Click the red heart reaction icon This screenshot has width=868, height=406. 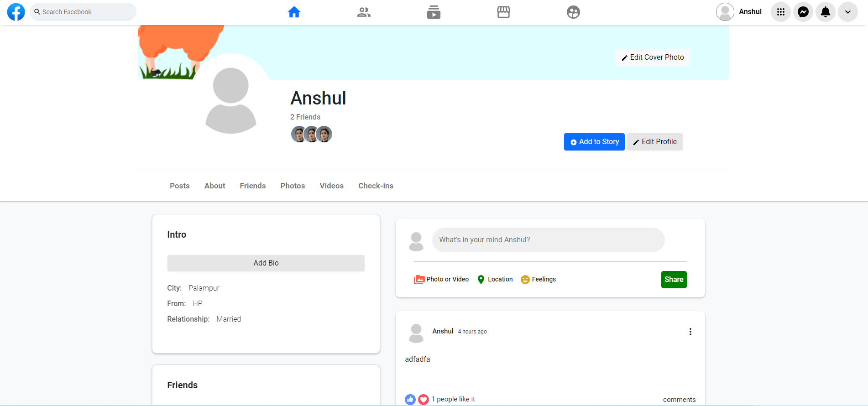[x=424, y=400]
